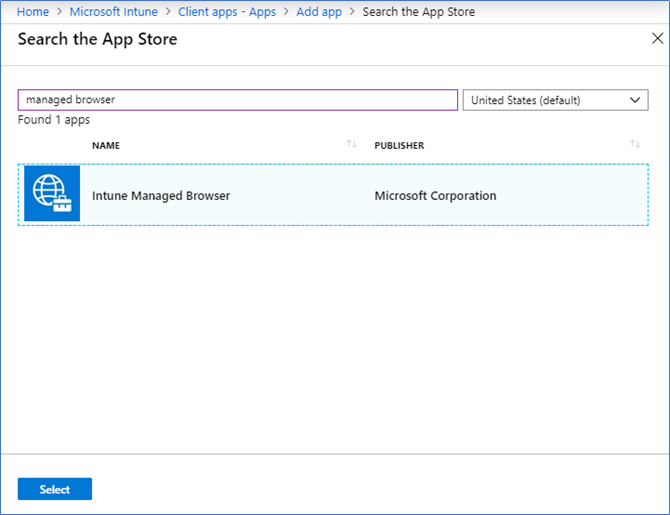Click the PUBLISHER column header
670x515 pixels.
point(399,145)
